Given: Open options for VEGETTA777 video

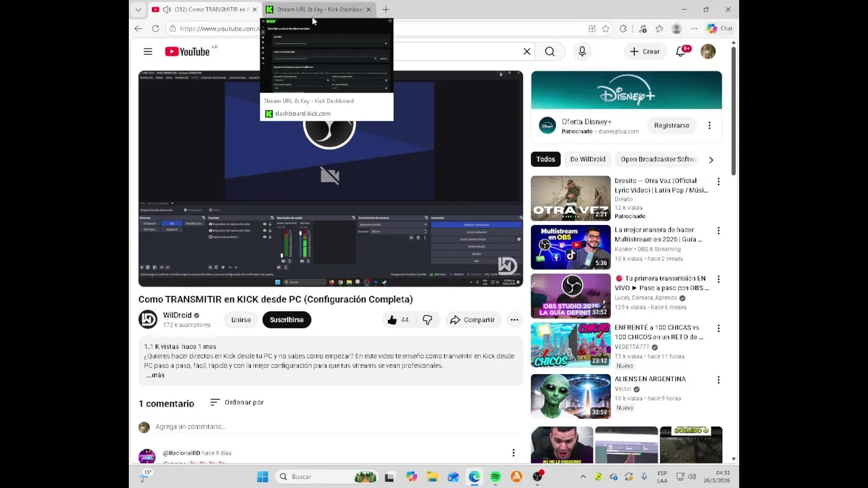Looking at the screenshot, I should pos(718,328).
